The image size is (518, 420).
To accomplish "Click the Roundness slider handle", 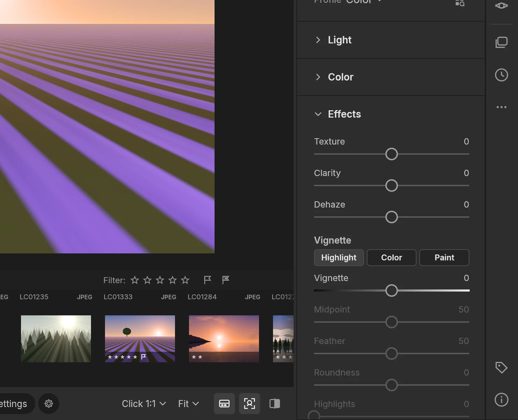I will pos(392,385).
